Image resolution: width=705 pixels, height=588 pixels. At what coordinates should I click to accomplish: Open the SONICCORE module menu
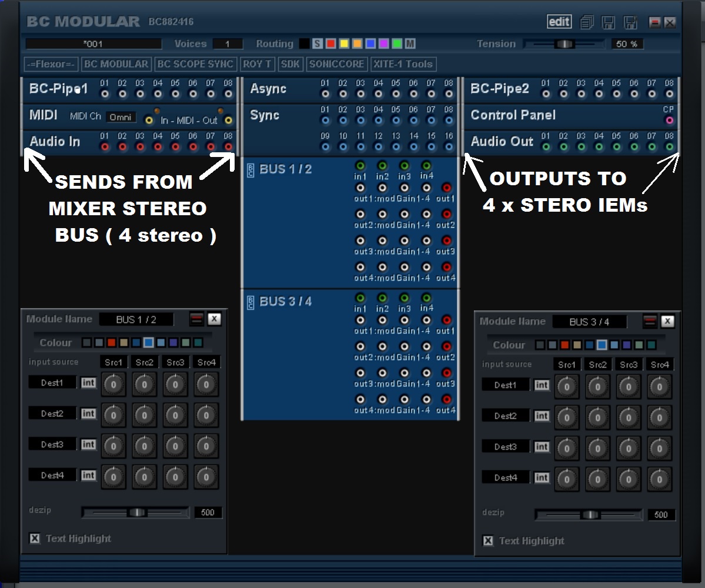tap(337, 64)
